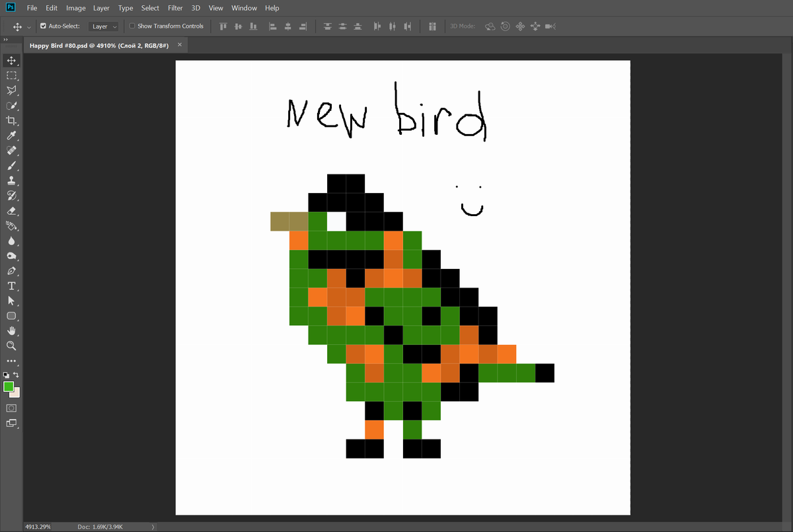Image resolution: width=793 pixels, height=532 pixels.
Task: Align right edges of layers
Action: click(x=303, y=26)
